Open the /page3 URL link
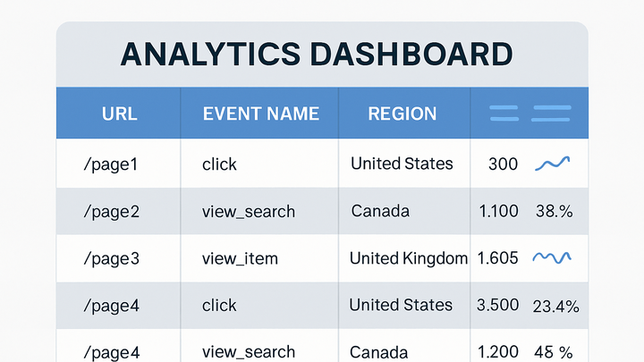The image size is (644, 362). [x=111, y=259]
